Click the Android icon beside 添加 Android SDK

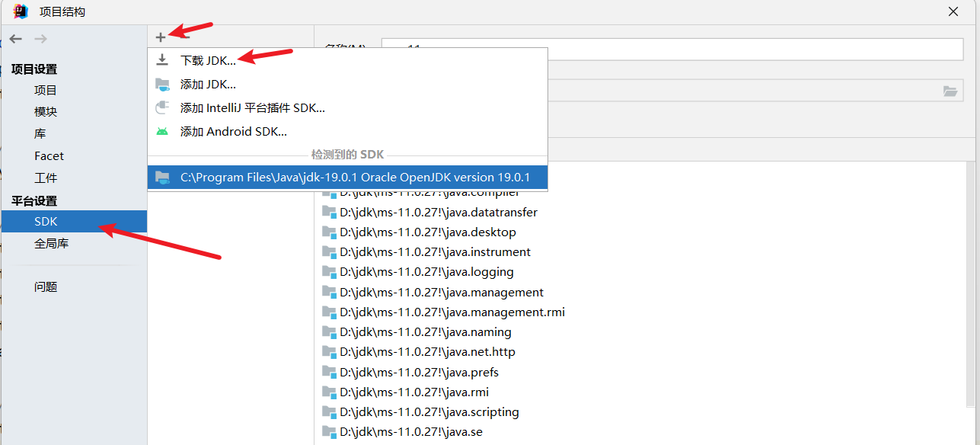point(162,131)
